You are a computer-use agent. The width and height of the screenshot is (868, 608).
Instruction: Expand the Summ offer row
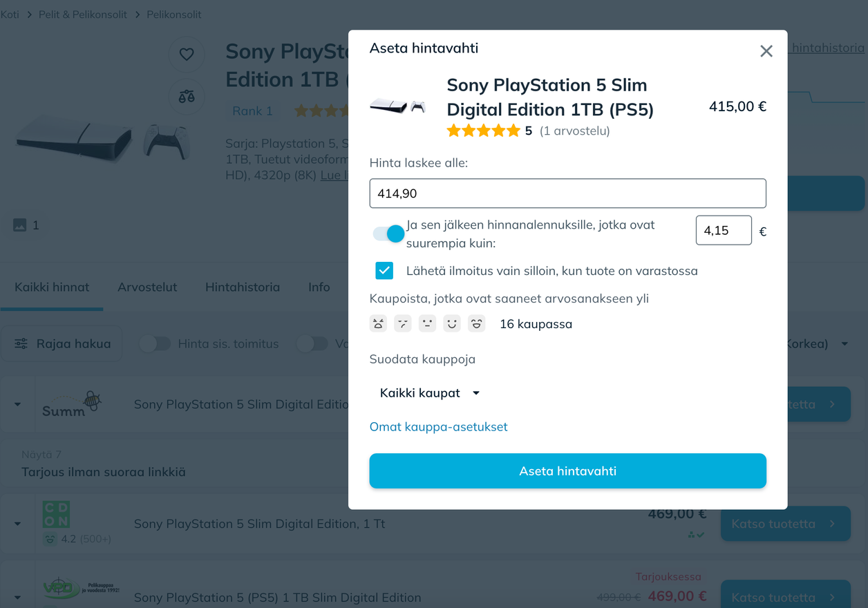click(18, 404)
